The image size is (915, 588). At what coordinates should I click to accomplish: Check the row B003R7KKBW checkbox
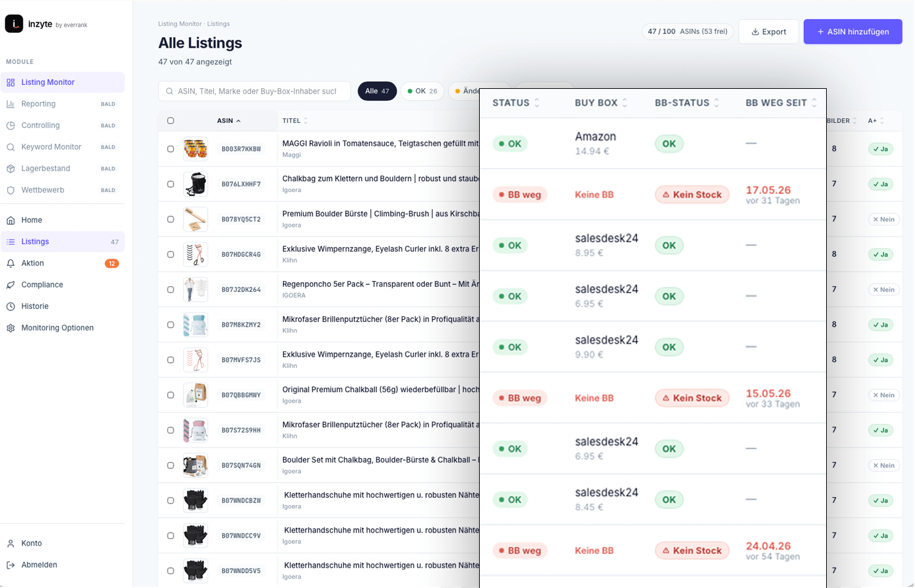click(171, 149)
